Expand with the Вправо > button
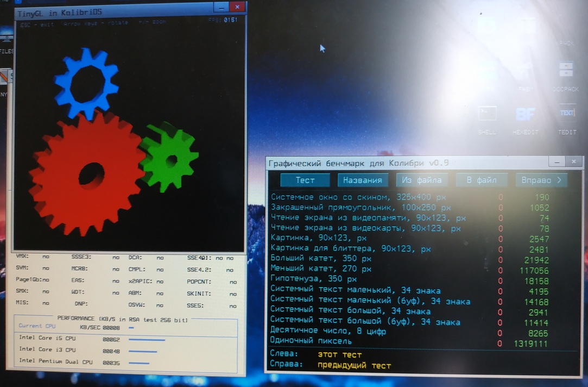Image resolution: width=588 pixels, height=387 pixels. point(541,180)
